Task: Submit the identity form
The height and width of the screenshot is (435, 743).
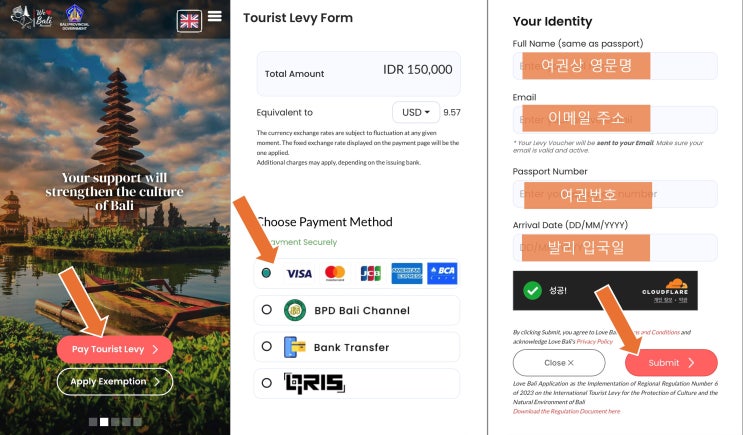Action: tap(671, 363)
